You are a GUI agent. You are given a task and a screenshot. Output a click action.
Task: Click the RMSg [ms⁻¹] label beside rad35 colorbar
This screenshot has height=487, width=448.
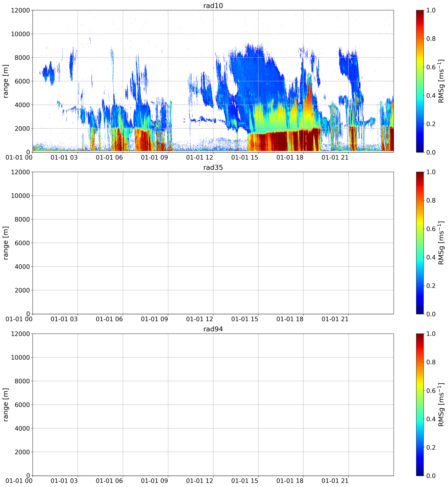(441, 243)
